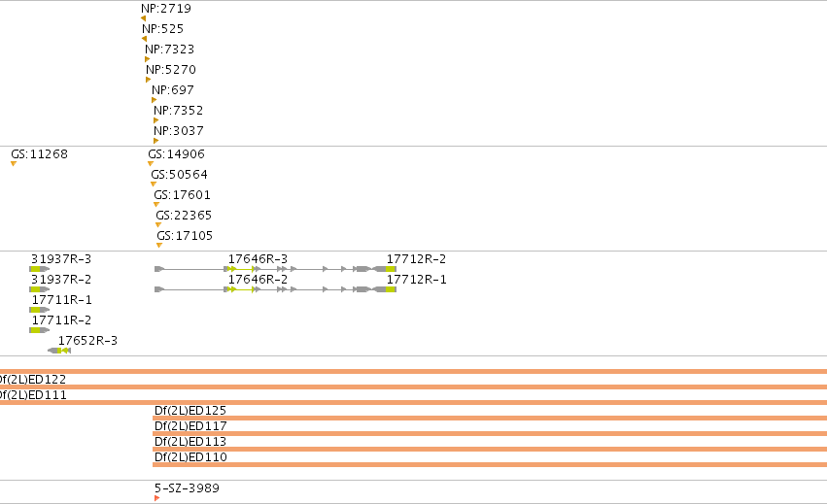Click the gene glyph under 31937R-3
827x504 pixels.
tap(40, 269)
